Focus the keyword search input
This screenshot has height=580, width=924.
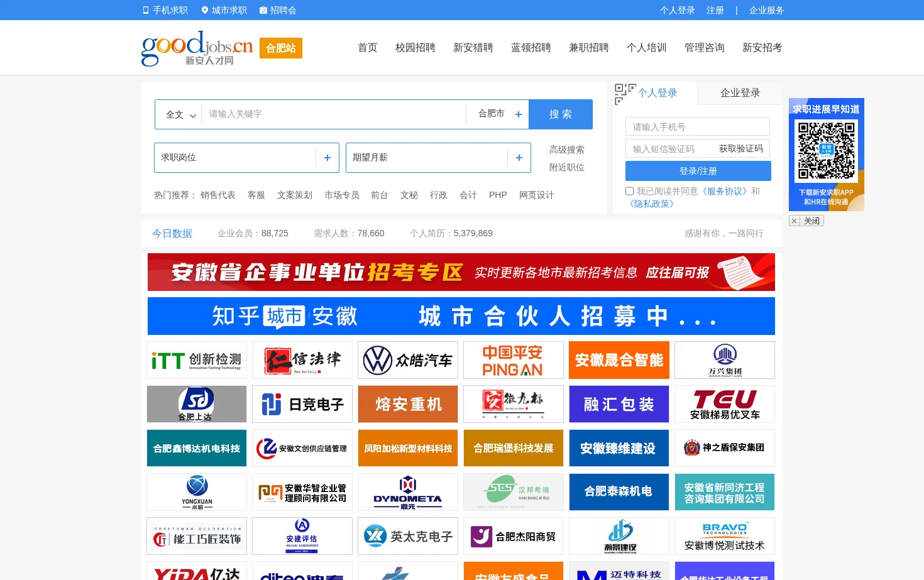point(333,114)
